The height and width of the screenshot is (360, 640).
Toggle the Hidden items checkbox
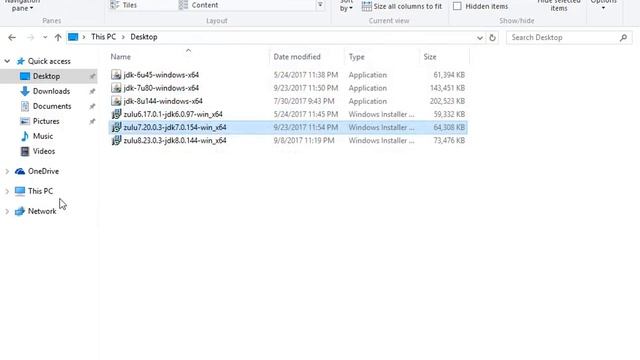point(457,6)
